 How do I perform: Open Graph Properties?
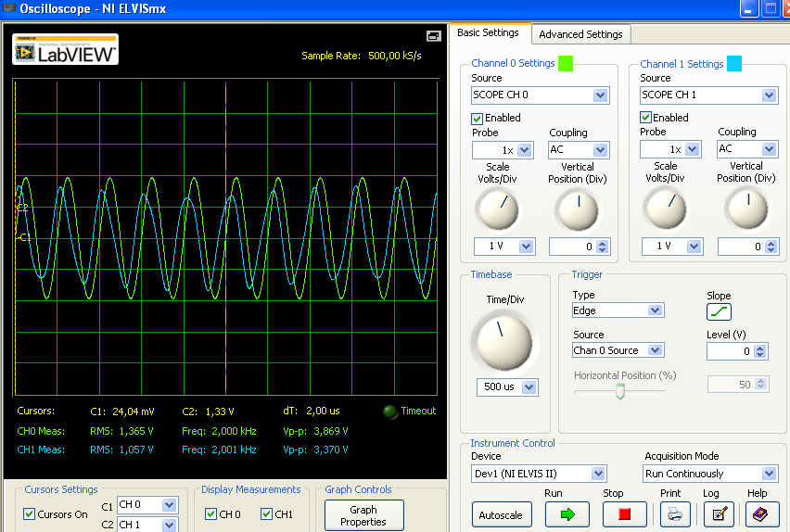click(363, 515)
